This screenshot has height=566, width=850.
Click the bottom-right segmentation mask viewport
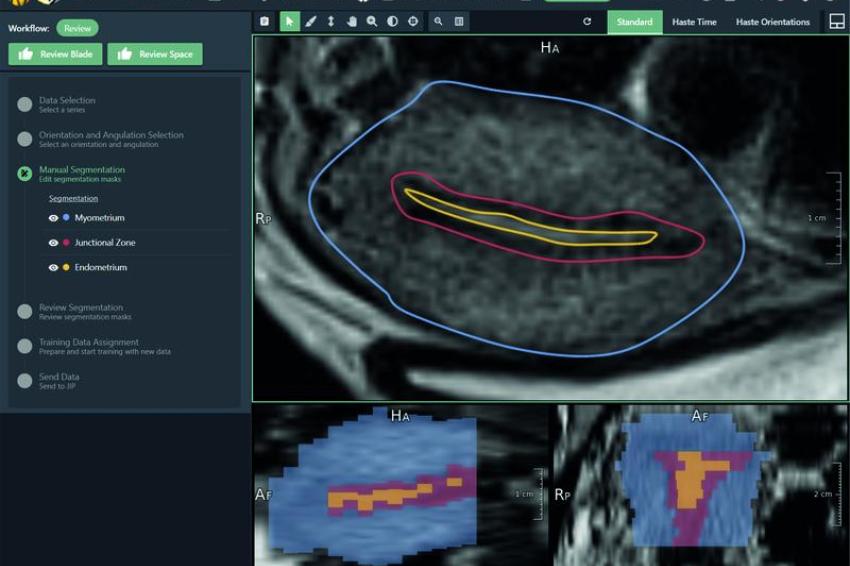pyautogui.click(x=700, y=485)
